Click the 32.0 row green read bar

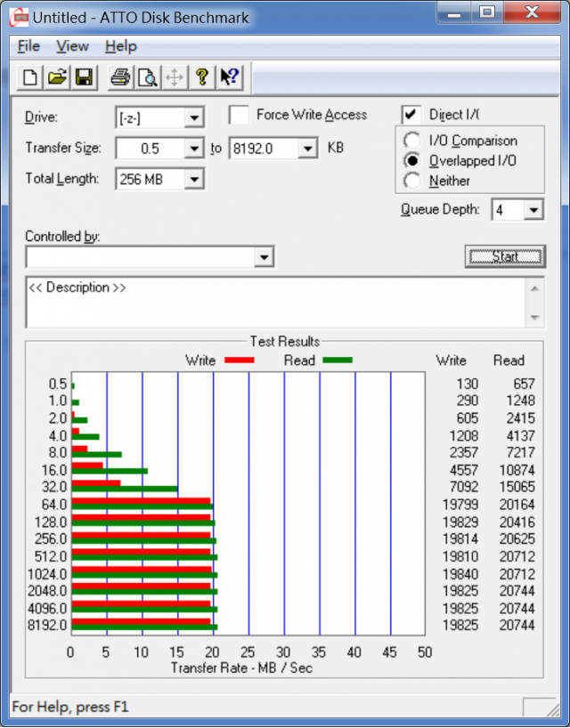[x=125, y=489]
